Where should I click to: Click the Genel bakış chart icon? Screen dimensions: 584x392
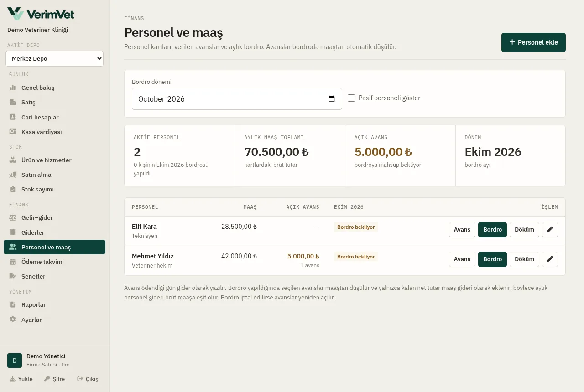(x=13, y=88)
